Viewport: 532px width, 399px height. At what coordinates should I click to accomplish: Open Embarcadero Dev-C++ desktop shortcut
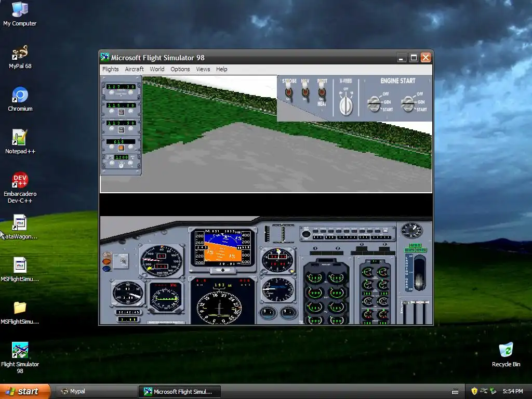pos(20,187)
